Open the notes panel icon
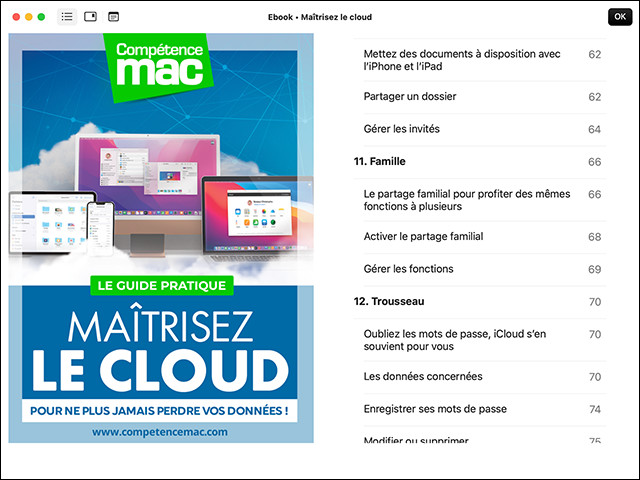This screenshot has height=480, width=640. pyautogui.click(x=113, y=17)
